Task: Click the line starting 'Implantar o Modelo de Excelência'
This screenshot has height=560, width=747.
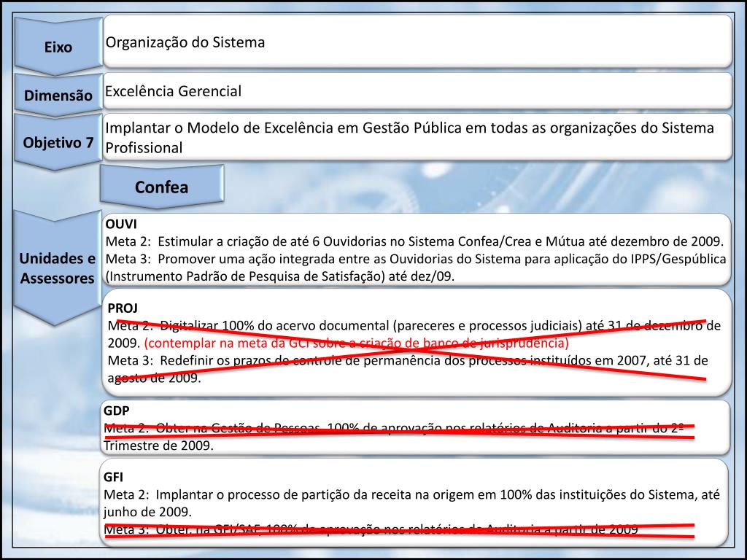Action: [409, 128]
